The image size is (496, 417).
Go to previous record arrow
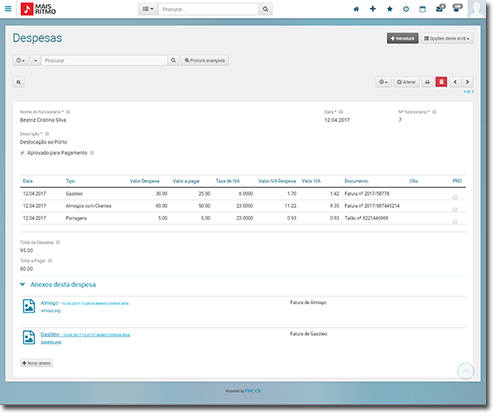(x=455, y=82)
